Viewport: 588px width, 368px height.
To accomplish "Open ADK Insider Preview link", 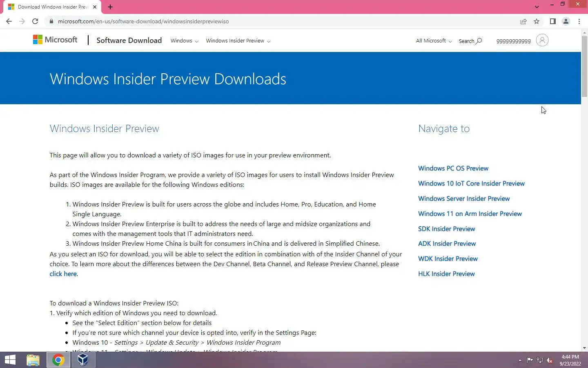I will (x=447, y=244).
